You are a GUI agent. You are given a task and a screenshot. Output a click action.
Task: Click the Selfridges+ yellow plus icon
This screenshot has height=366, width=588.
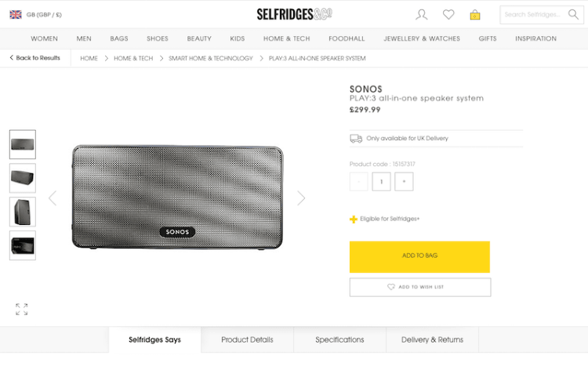coord(354,219)
